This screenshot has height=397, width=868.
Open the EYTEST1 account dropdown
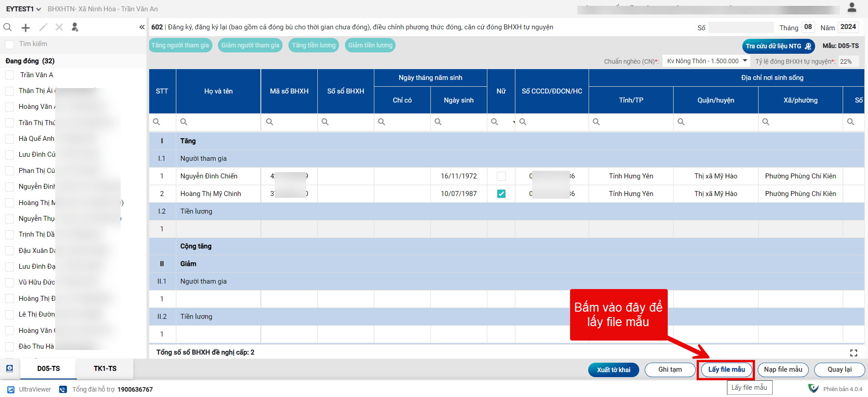coord(23,9)
